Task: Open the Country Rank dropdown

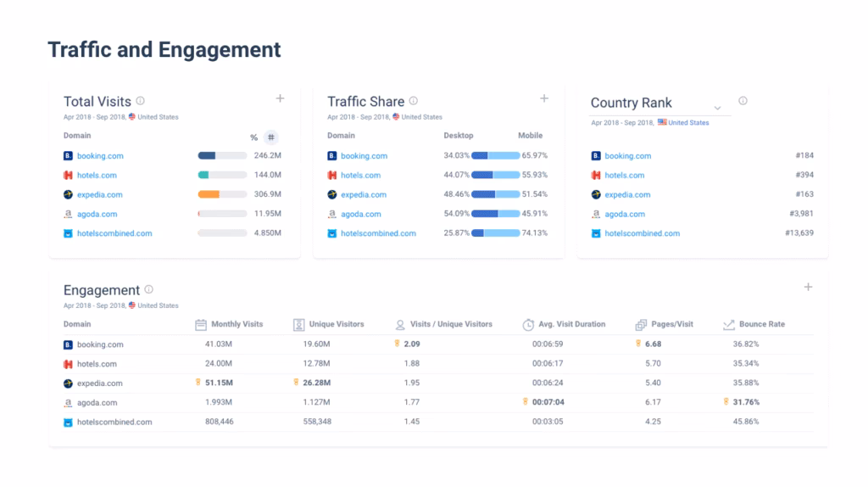Action: 717,108
